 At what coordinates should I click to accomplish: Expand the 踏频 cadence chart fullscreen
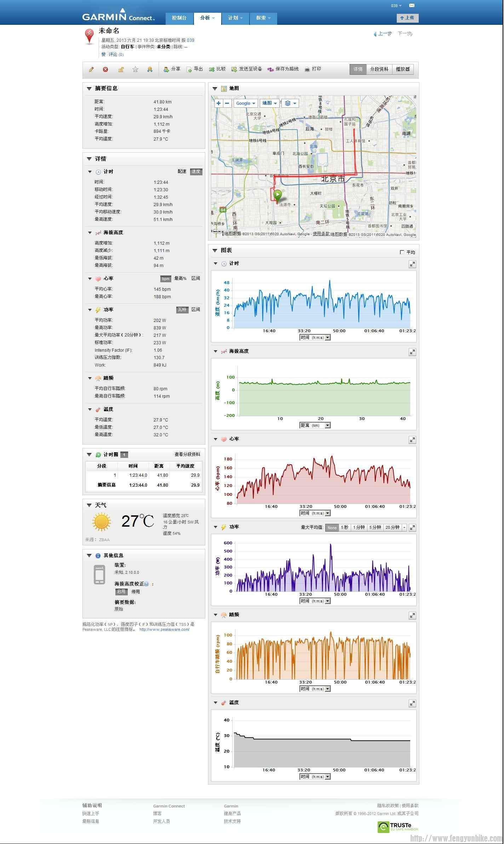tap(412, 616)
